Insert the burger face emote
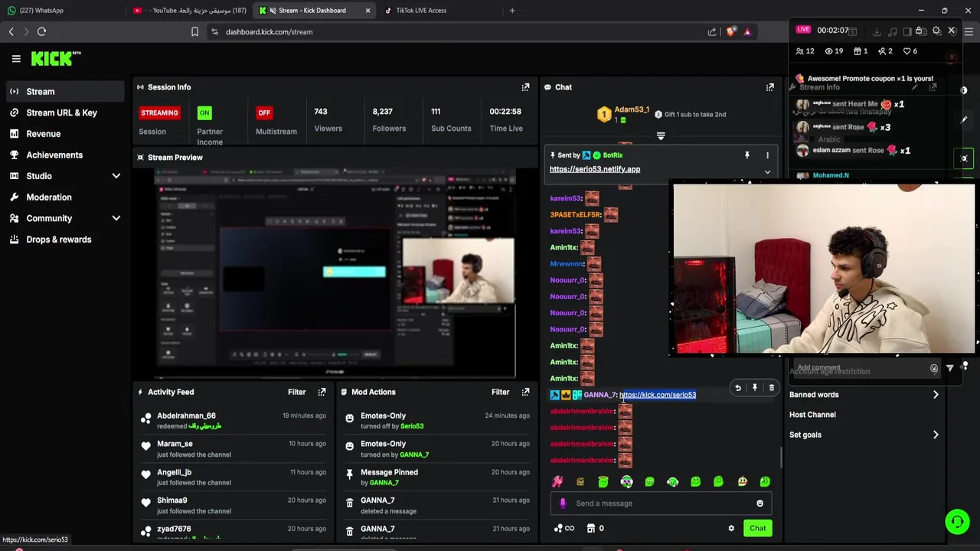The height and width of the screenshot is (551, 980). [742, 481]
